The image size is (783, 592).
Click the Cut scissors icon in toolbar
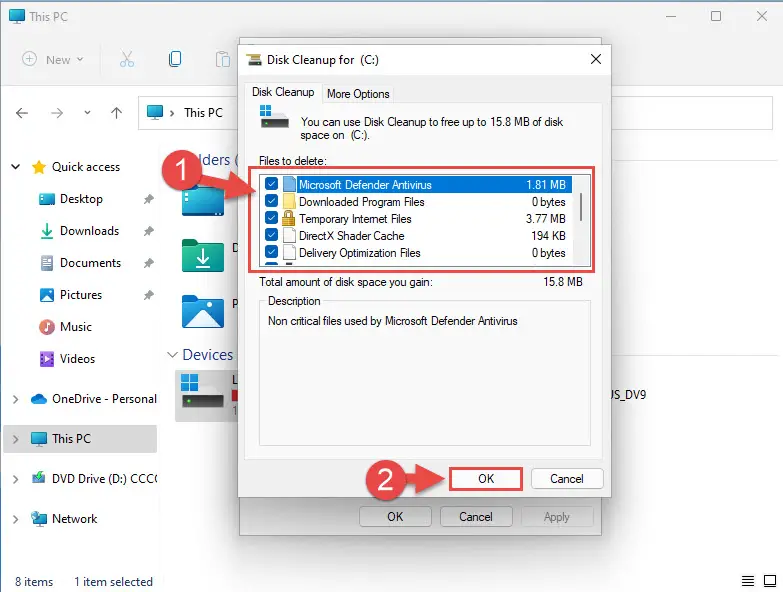pyautogui.click(x=127, y=59)
